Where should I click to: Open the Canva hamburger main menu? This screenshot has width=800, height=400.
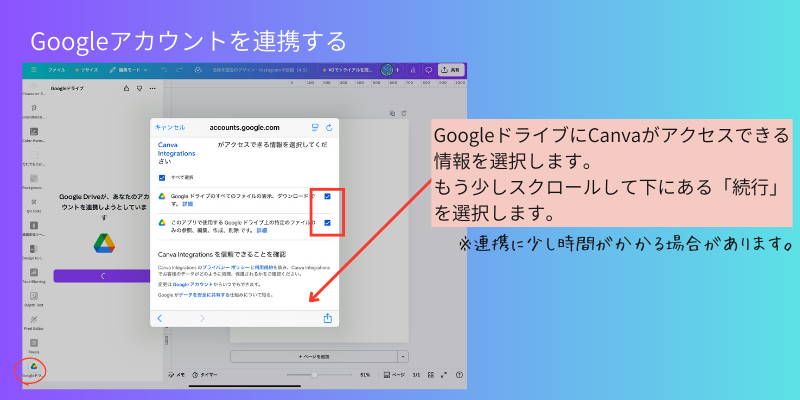pos(34,70)
